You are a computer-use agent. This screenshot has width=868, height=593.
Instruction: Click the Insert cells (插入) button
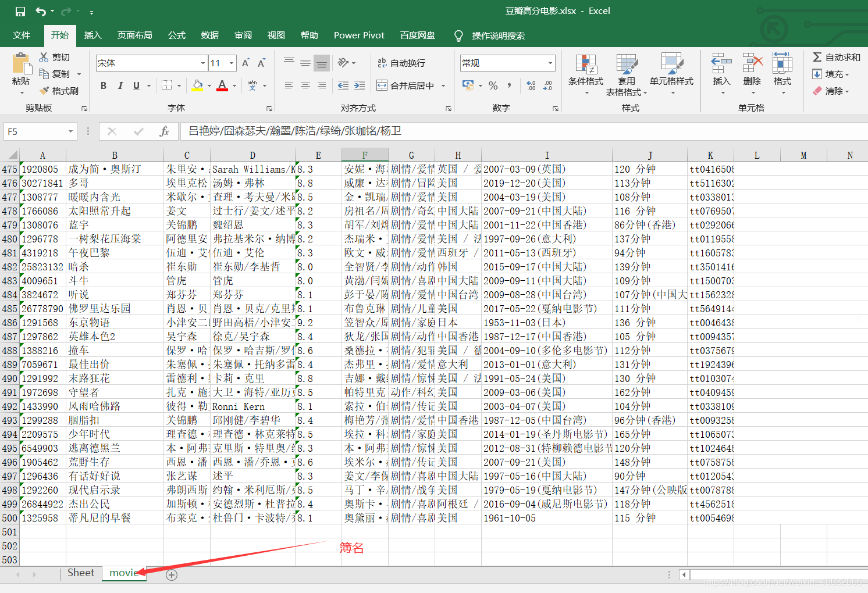tap(721, 74)
